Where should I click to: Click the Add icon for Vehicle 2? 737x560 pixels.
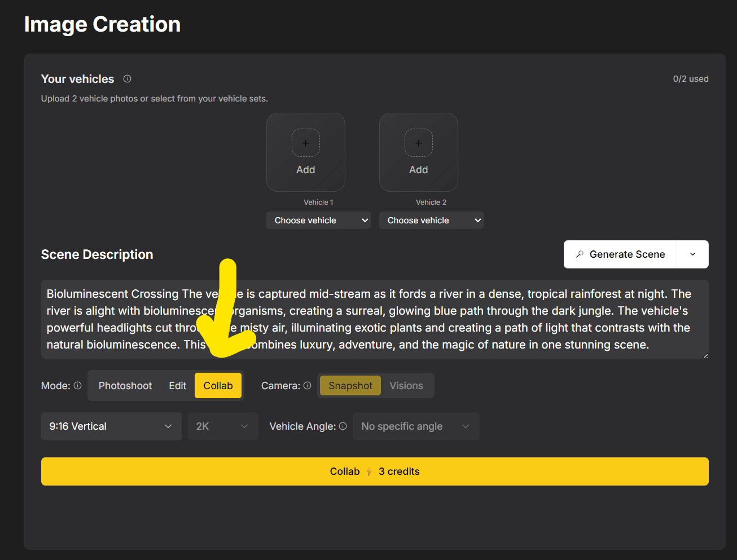(418, 143)
